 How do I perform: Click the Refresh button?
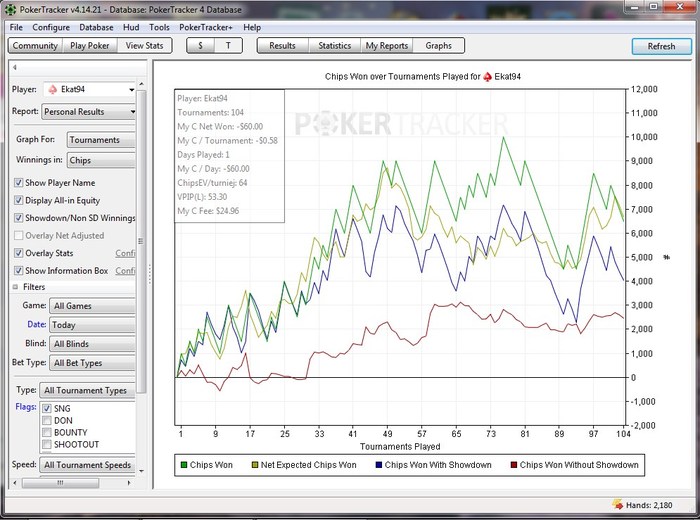click(661, 46)
